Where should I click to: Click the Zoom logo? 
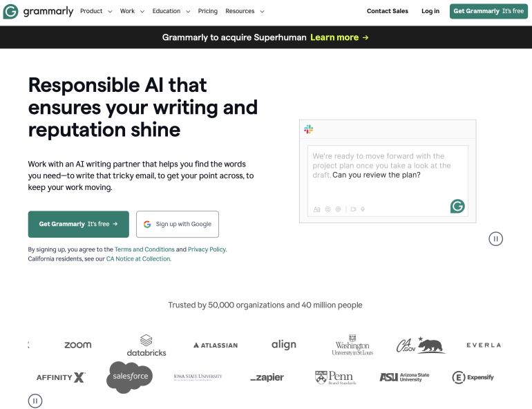(78, 345)
